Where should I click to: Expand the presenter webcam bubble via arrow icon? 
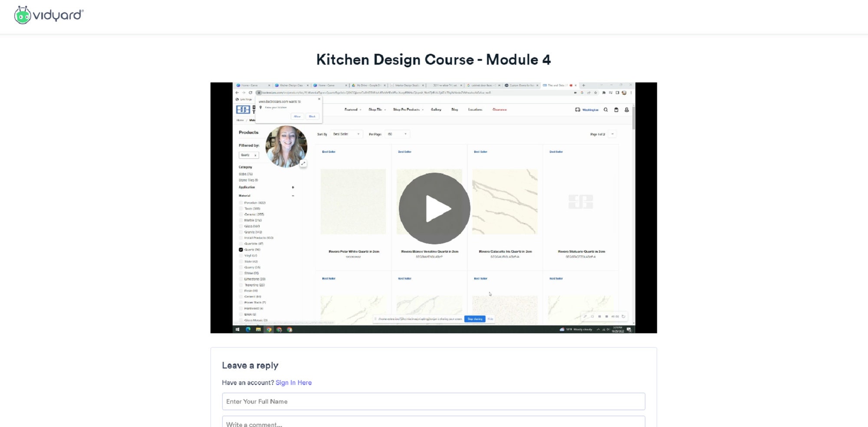tap(303, 163)
